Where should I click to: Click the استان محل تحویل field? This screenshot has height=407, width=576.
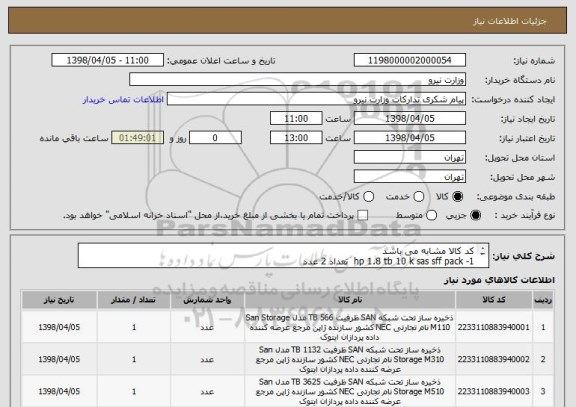[x=410, y=158]
